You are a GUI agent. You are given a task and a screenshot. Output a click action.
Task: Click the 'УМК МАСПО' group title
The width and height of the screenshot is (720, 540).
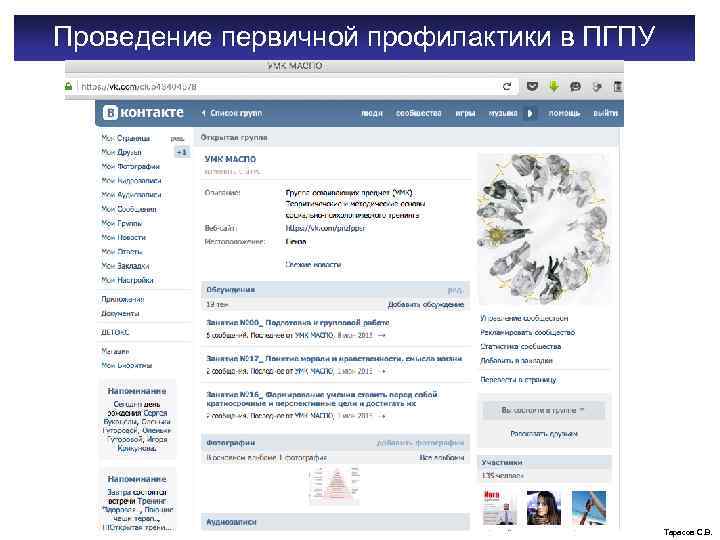point(230,159)
